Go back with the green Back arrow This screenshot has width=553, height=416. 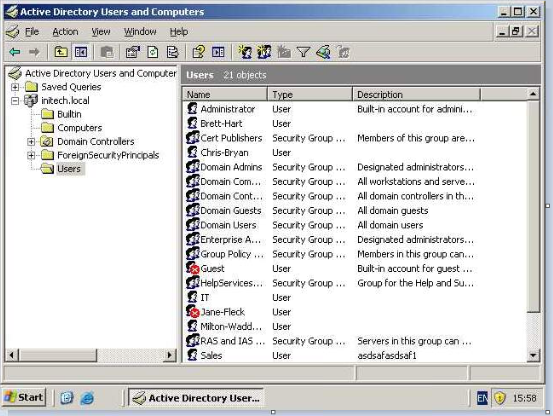click(15, 52)
